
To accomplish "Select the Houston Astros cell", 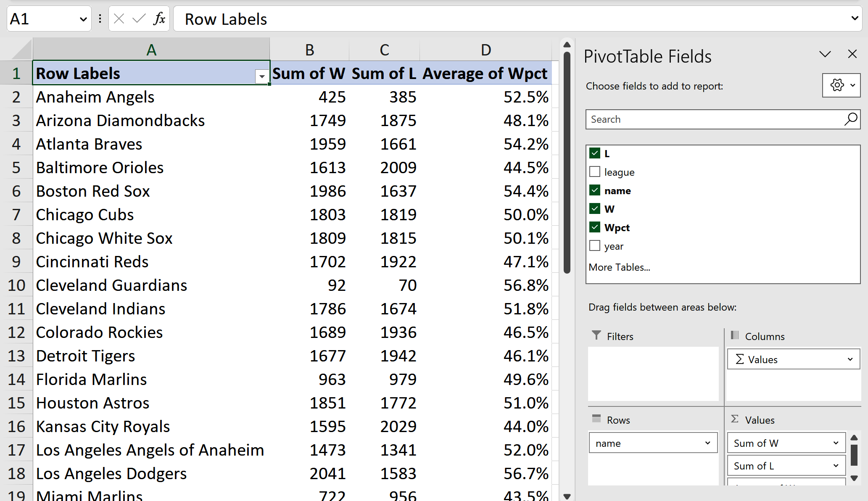I will [x=151, y=403].
